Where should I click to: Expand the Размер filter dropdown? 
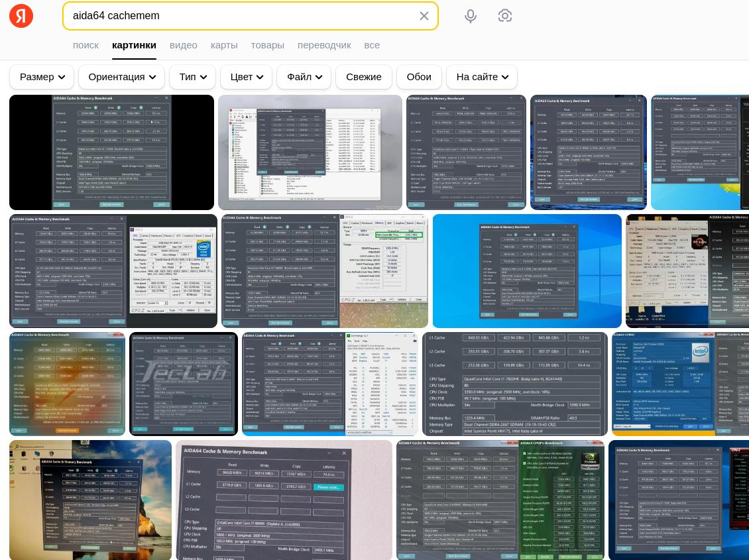click(x=42, y=77)
